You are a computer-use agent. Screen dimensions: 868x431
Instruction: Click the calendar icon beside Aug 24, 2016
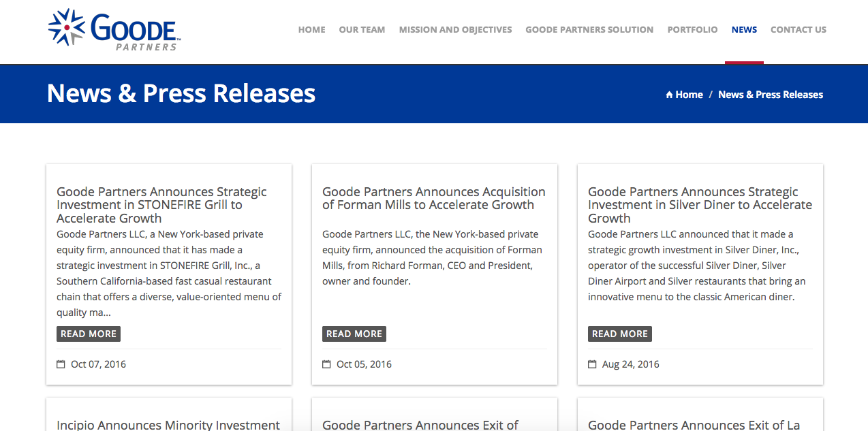(591, 364)
